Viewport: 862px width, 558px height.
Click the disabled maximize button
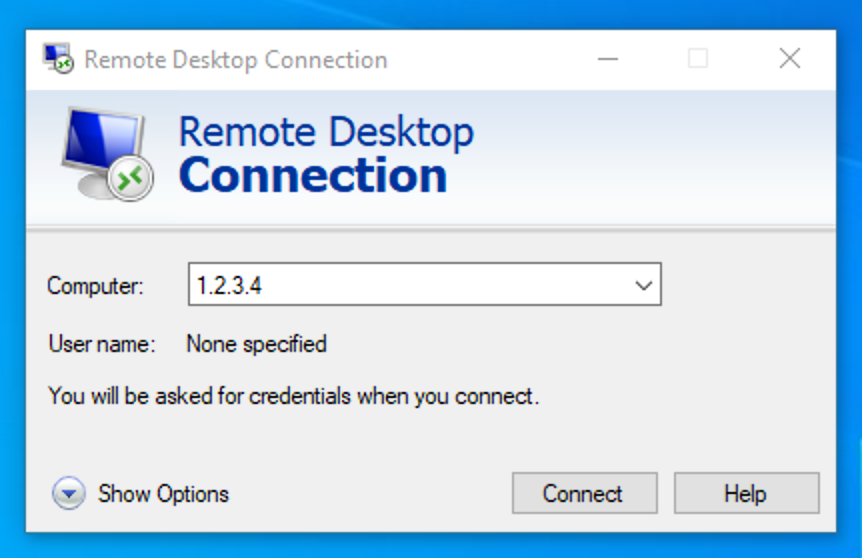click(698, 58)
